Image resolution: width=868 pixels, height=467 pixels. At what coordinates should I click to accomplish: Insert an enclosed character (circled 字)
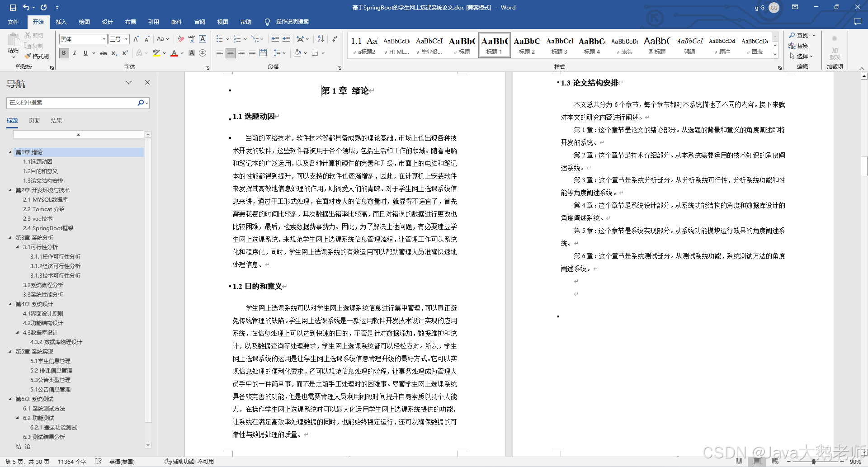[x=203, y=53]
